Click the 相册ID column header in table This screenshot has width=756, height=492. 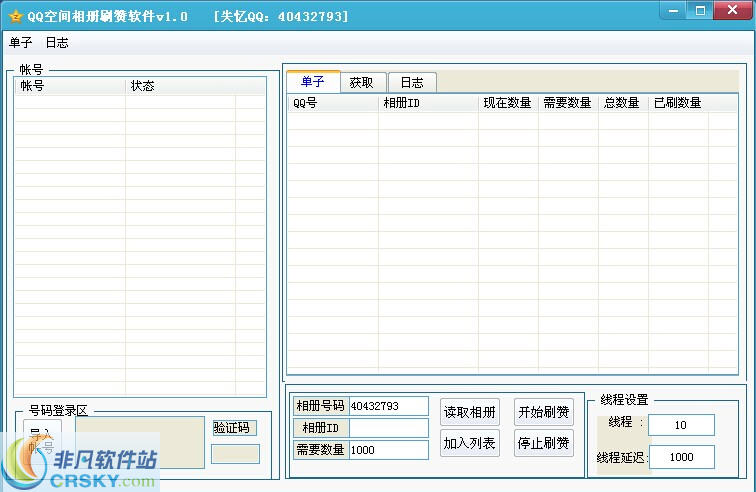tap(428, 103)
